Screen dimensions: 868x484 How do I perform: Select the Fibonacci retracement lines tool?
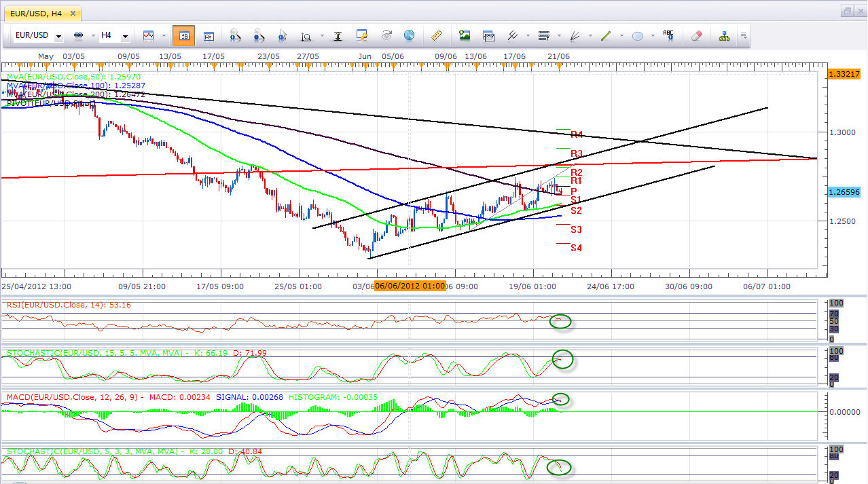[x=543, y=35]
